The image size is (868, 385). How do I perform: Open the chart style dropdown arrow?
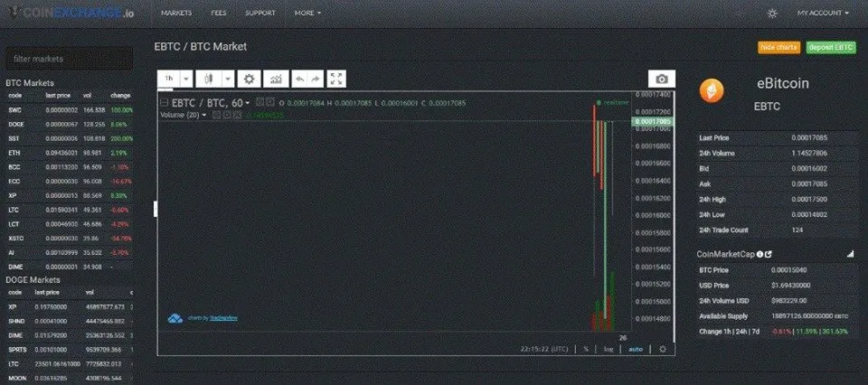229,80
